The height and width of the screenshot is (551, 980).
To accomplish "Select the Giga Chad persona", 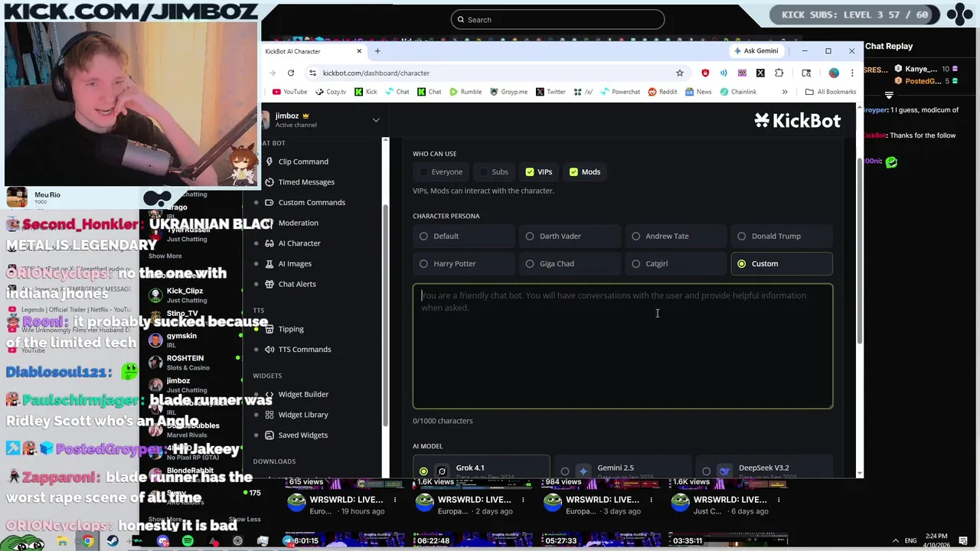I will click(x=570, y=264).
